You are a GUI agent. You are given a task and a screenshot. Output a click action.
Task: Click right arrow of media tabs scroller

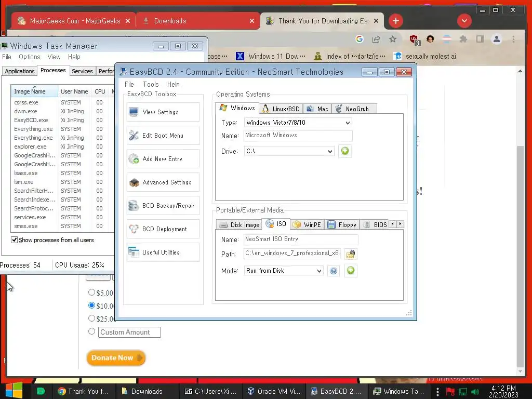401,224
